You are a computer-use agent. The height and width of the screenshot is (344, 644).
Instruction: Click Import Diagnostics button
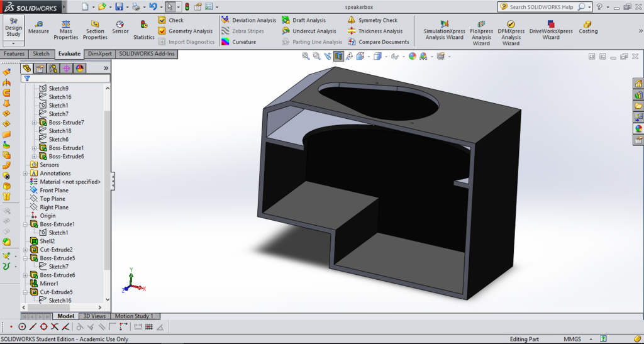tap(186, 42)
